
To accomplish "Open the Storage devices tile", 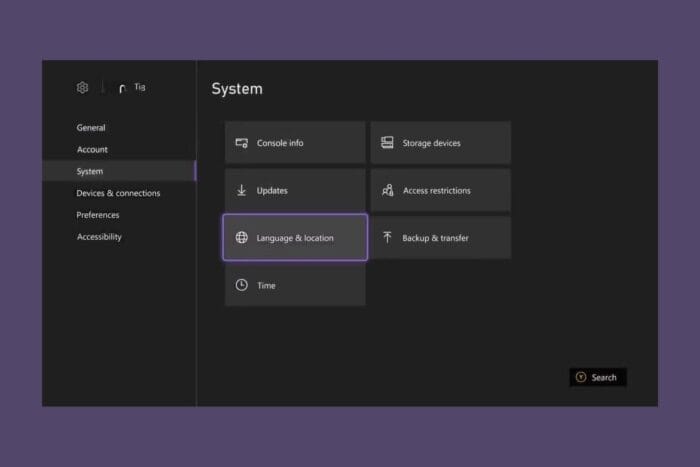I will 441,143.
